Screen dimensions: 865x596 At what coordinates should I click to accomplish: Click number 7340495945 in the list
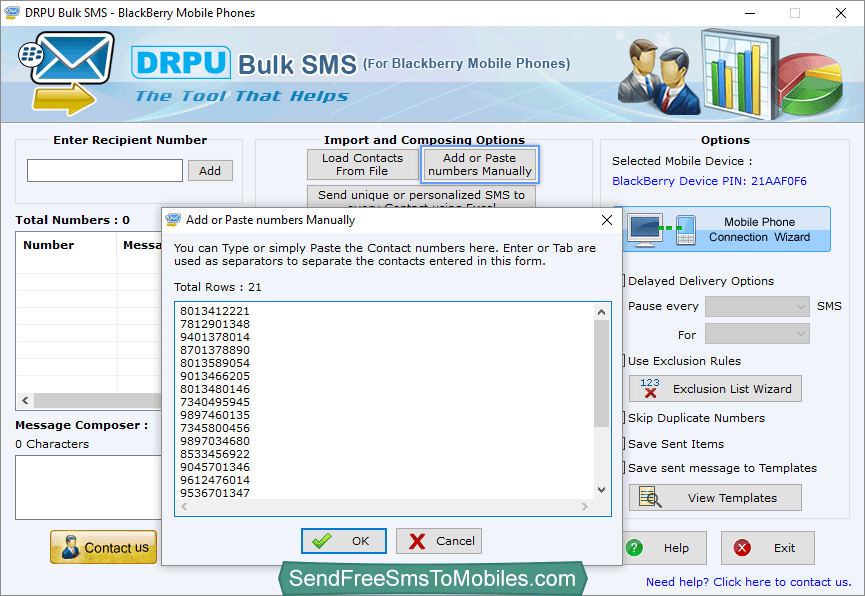click(x=215, y=402)
